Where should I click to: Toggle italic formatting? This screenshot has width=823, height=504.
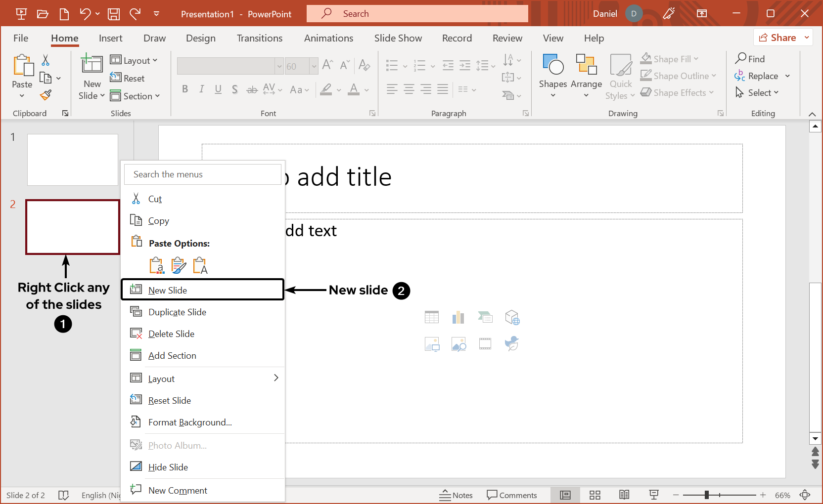tap(202, 89)
